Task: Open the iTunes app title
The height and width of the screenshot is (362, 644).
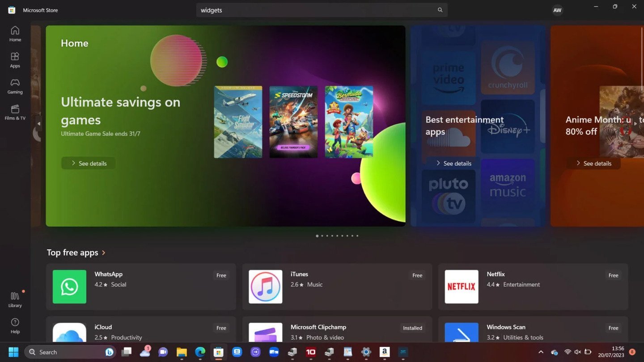Action: [299, 274]
